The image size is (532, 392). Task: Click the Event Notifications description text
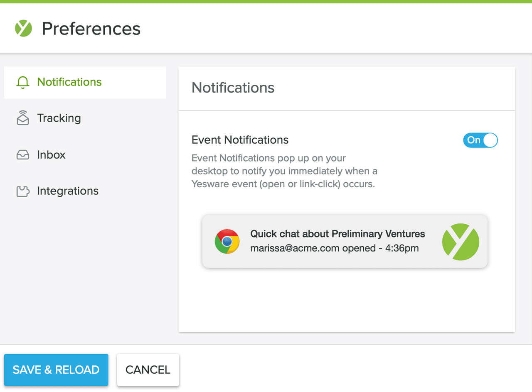point(284,171)
